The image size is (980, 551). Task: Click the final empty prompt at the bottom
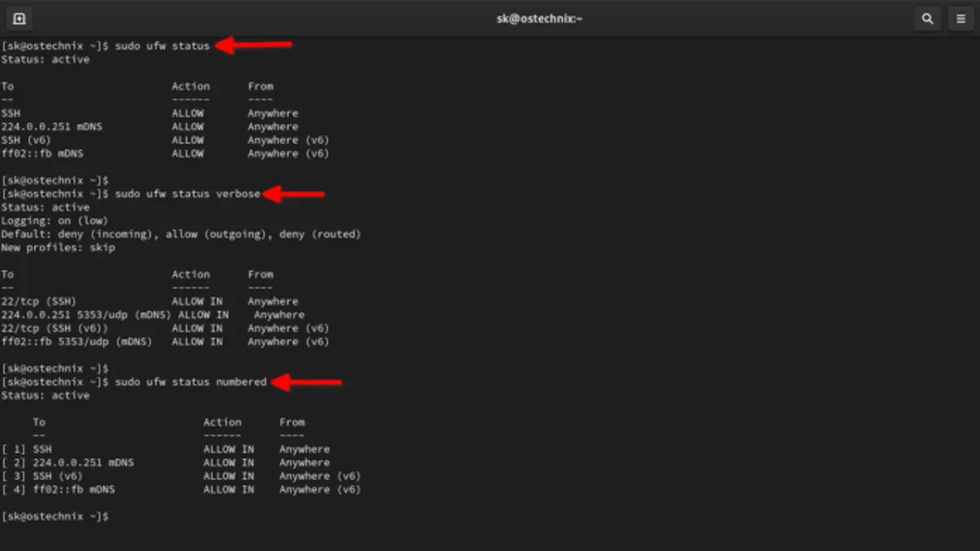[x=55, y=516]
